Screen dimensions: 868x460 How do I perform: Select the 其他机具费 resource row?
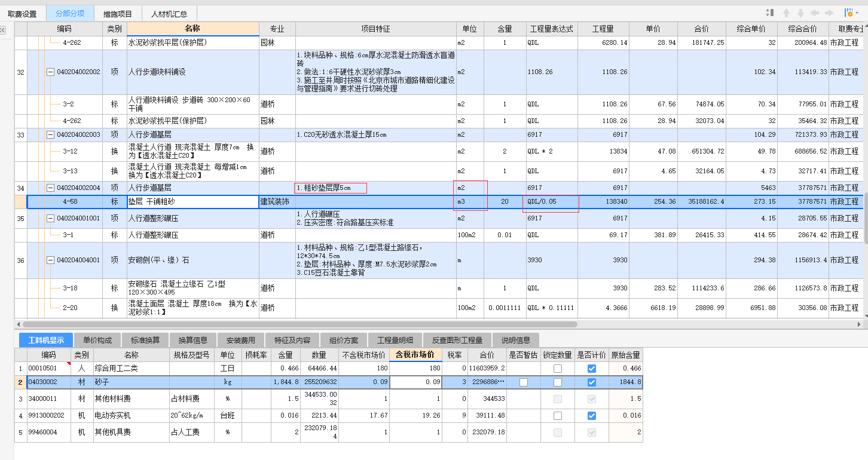329,433
